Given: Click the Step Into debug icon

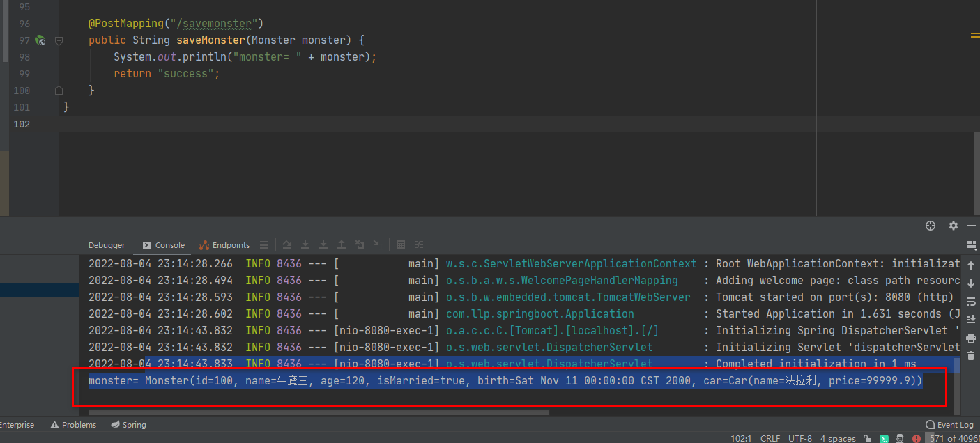Looking at the screenshot, I should (x=305, y=244).
